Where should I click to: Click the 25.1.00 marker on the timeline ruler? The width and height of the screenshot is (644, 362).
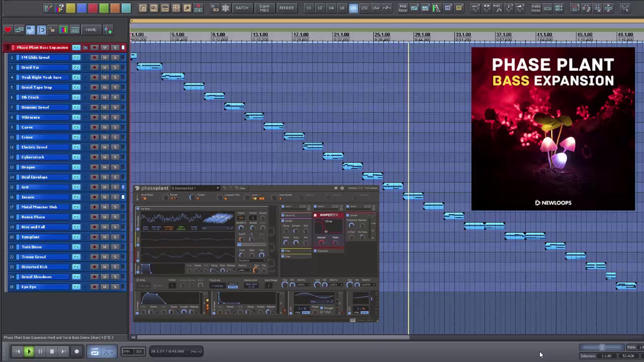click(382, 35)
